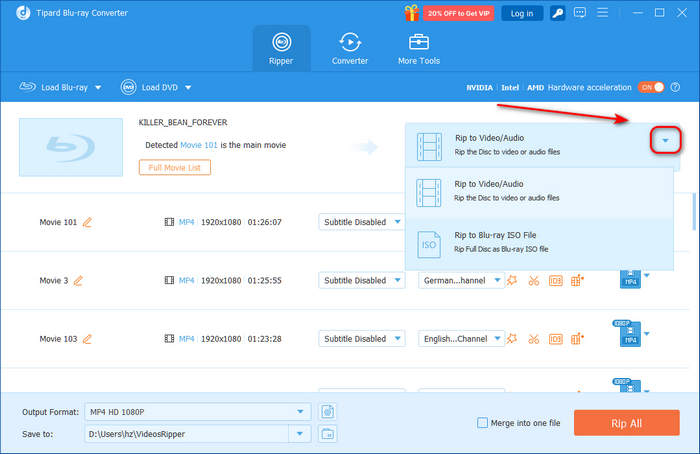Expand the Load DVD dropdown arrow

[188, 87]
